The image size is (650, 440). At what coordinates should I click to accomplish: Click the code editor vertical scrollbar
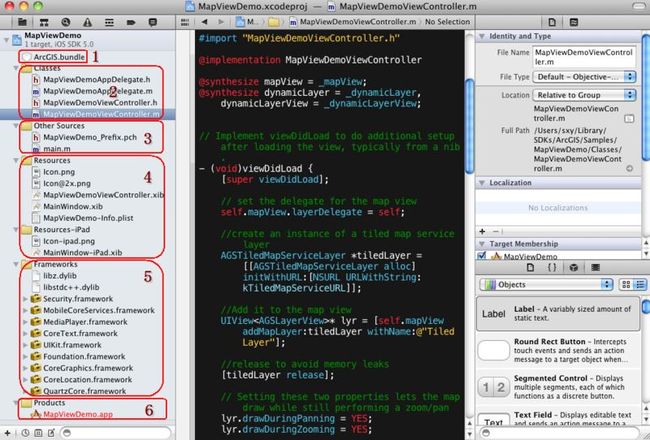[469, 126]
